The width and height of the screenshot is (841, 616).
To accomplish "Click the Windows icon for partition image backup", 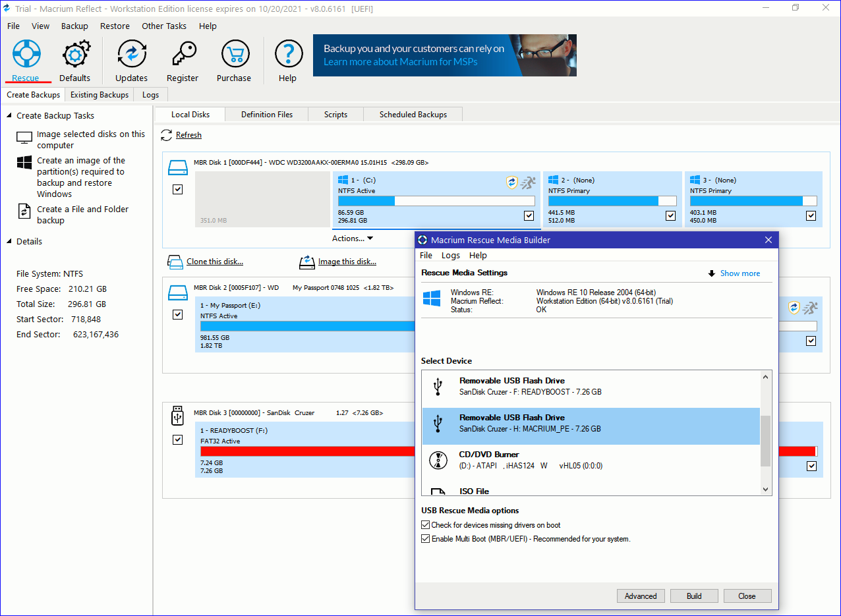I will pos(24,163).
